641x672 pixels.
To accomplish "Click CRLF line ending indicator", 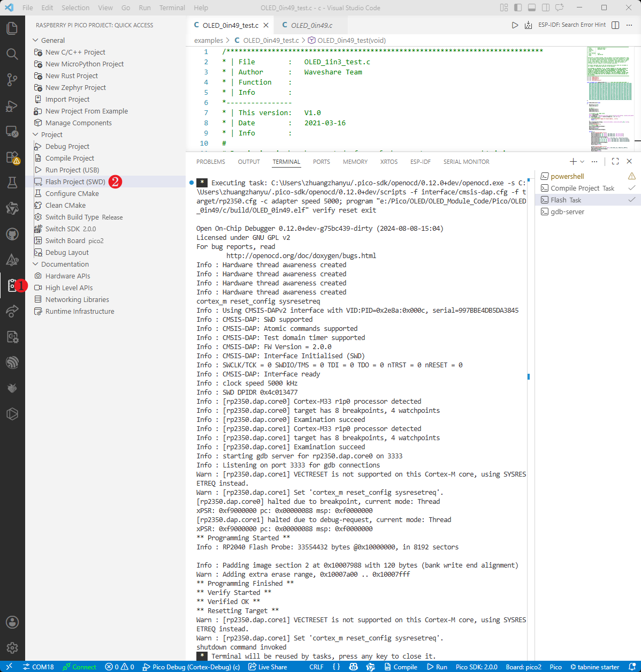I will point(316,667).
